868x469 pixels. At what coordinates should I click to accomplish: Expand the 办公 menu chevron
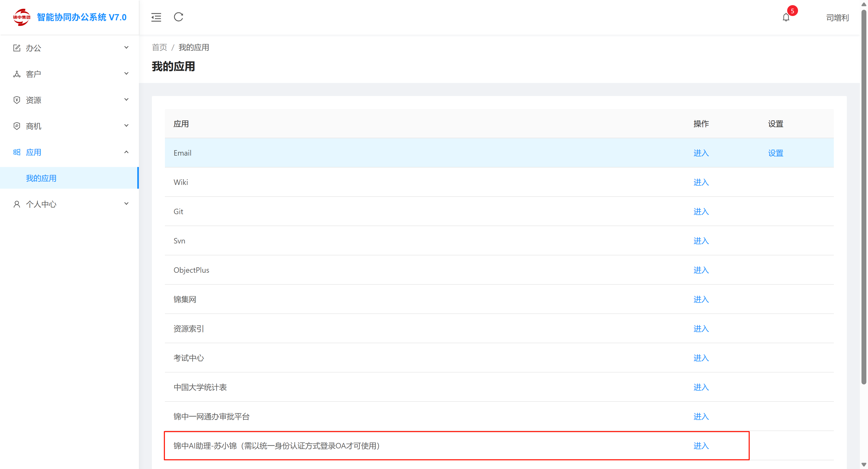coord(126,47)
